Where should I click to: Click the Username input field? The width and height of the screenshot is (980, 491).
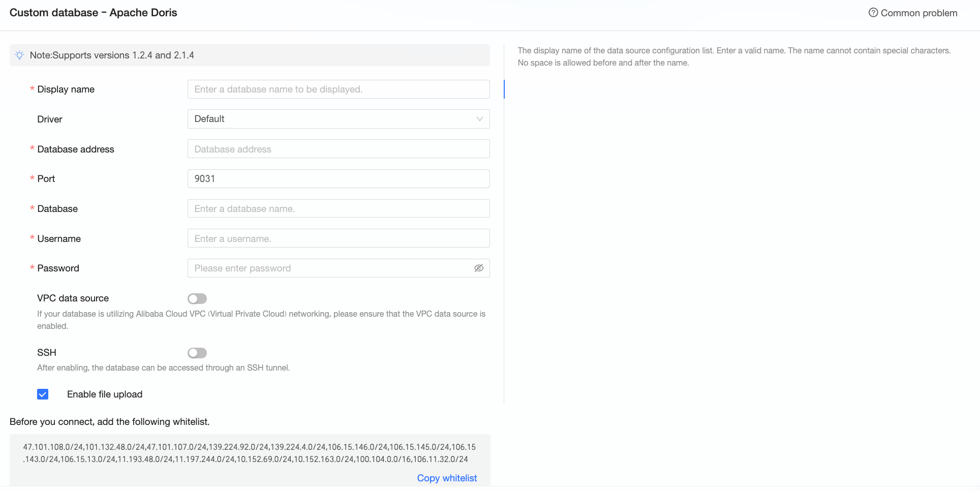(x=339, y=238)
